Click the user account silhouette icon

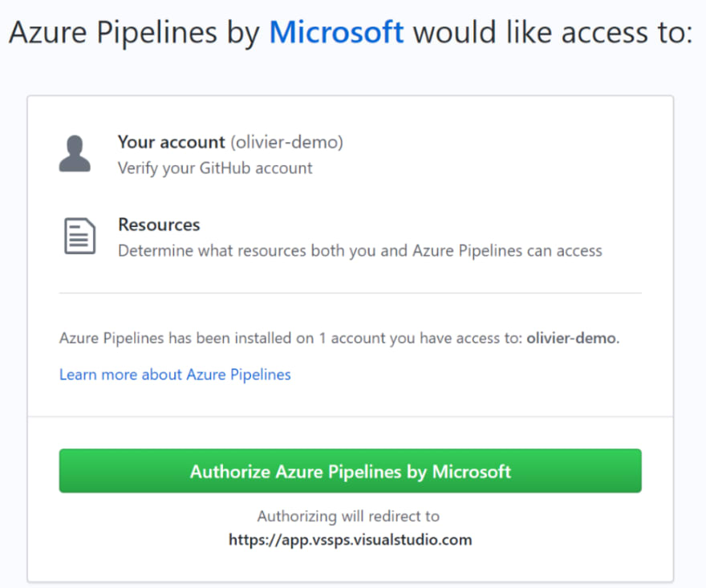coord(75,153)
